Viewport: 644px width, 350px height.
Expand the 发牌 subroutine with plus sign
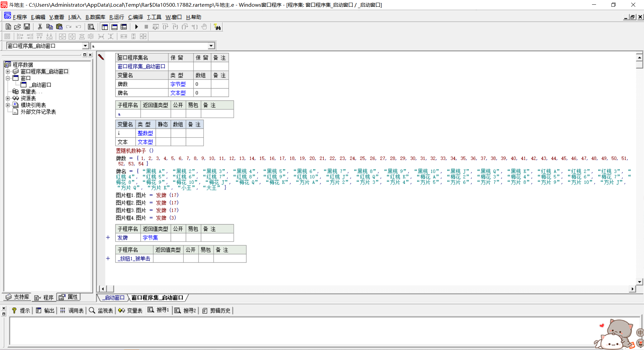108,238
